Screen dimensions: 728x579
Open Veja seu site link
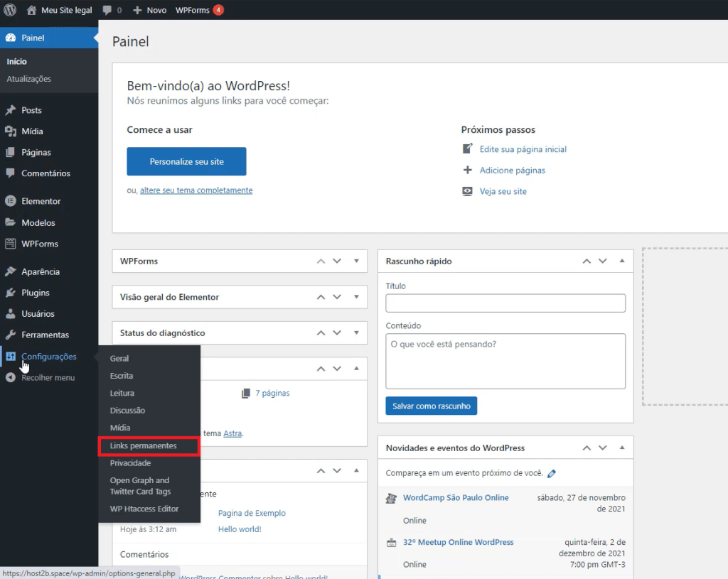point(503,191)
